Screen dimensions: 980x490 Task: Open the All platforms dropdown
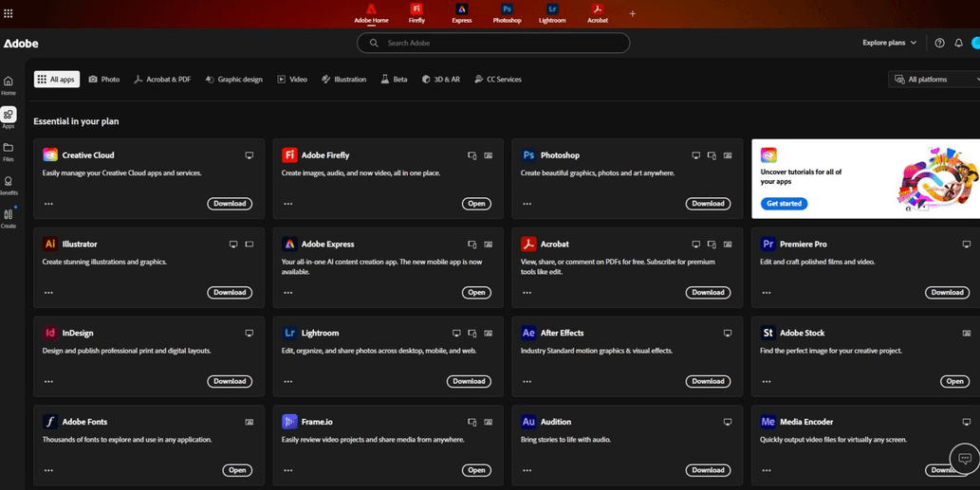pyautogui.click(x=934, y=80)
